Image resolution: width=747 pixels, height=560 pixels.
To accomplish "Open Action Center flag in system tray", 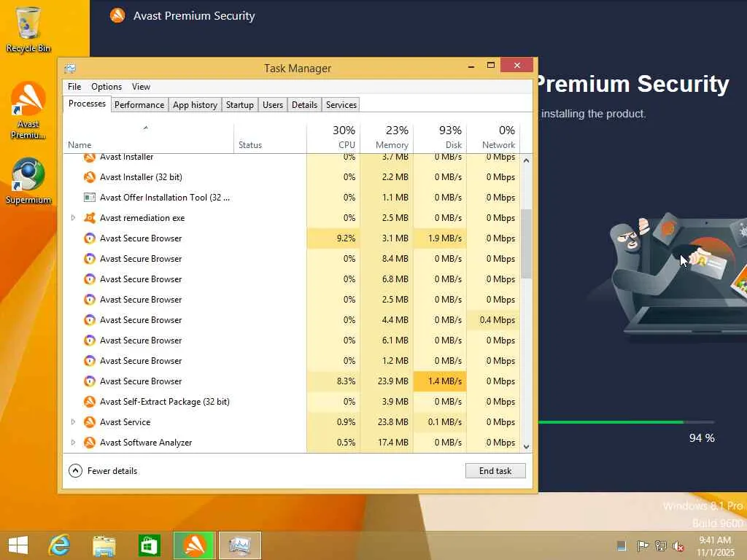I will click(642, 545).
